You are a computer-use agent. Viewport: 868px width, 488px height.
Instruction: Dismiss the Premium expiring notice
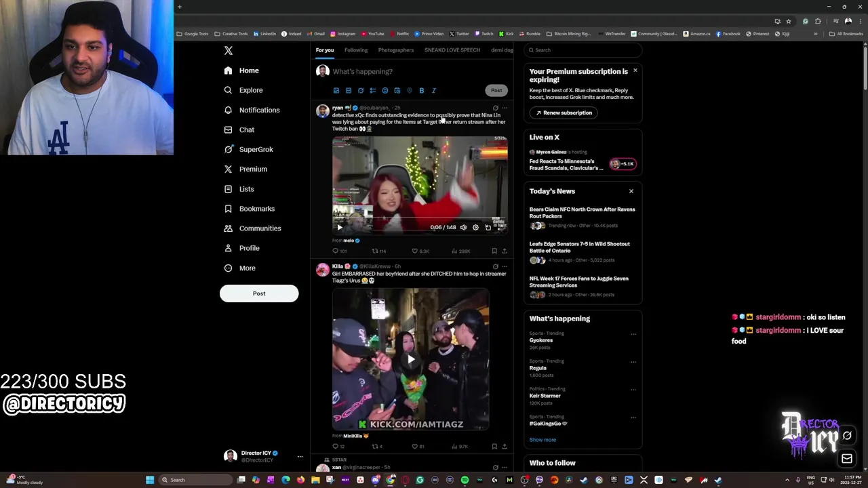[635, 70]
